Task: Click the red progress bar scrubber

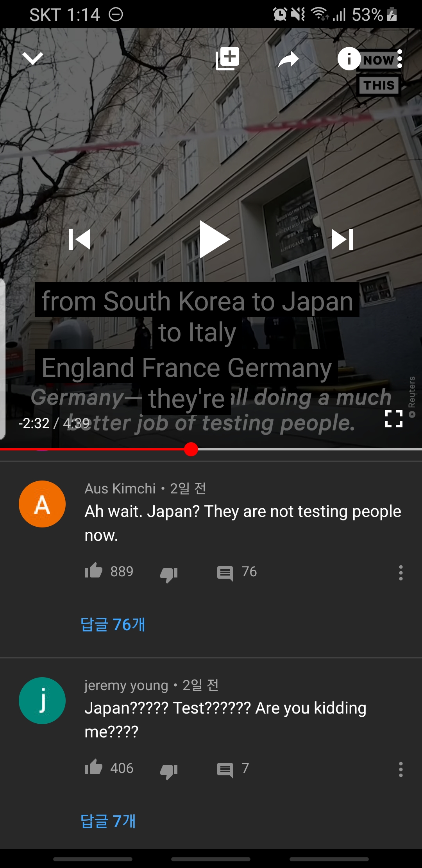Action: point(191,449)
